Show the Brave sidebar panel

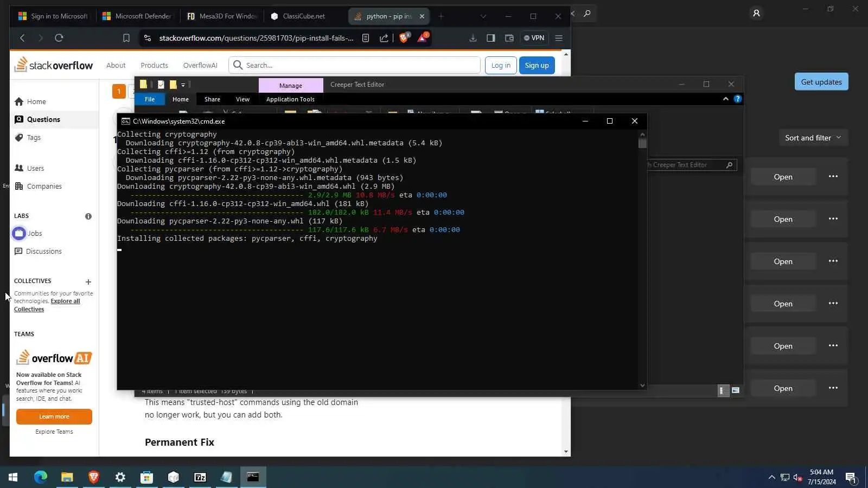pos(491,38)
